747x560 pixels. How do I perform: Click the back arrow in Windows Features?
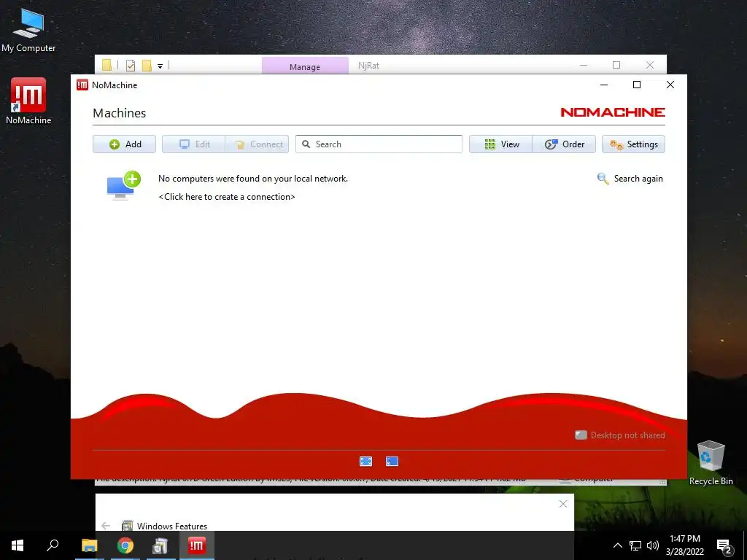[x=106, y=526]
